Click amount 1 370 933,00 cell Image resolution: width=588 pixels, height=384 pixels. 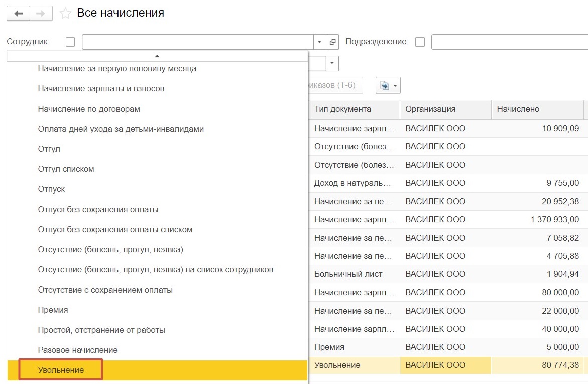537,219
